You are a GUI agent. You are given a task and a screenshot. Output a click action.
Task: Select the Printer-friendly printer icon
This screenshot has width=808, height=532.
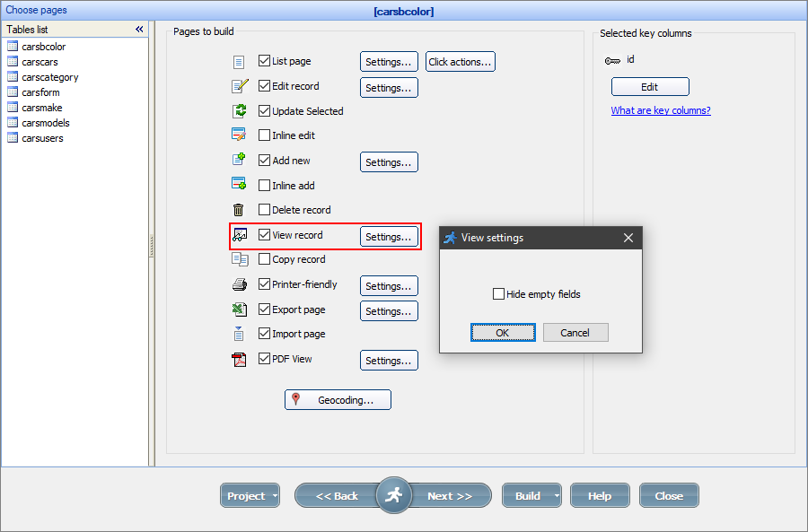click(x=237, y=284)
